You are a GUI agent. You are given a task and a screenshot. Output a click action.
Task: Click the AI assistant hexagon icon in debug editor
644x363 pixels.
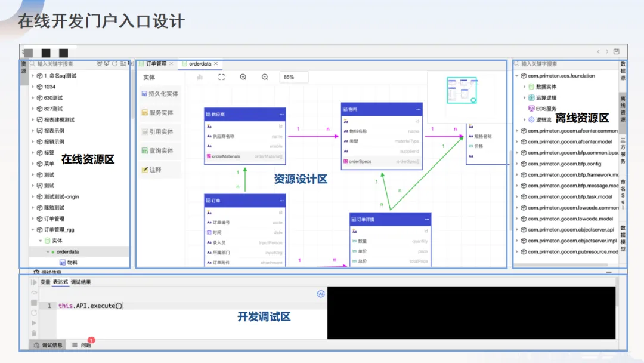coord(321,294)
